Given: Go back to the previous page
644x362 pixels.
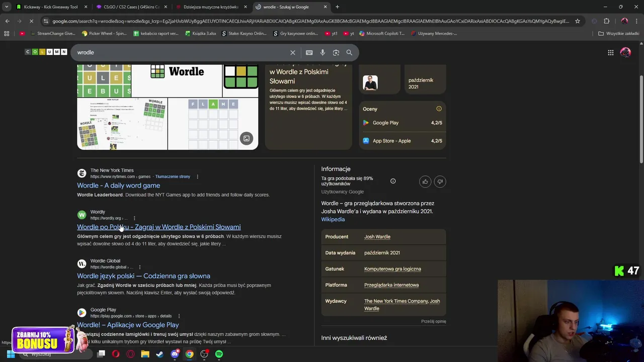Looking at the screenshot, I should [x=7, y=21].
